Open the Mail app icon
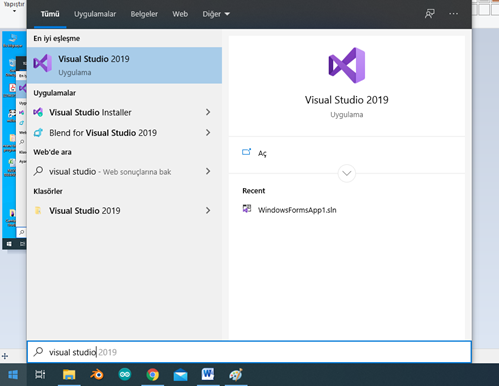The height and width of the screenshot is (386, 499). pos(180,375)
